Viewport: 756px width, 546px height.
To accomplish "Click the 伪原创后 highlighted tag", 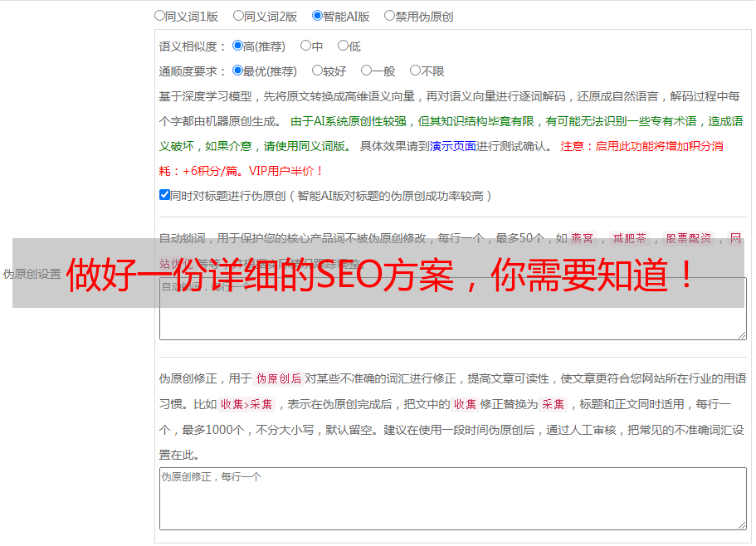I will [x=279, y=378].
